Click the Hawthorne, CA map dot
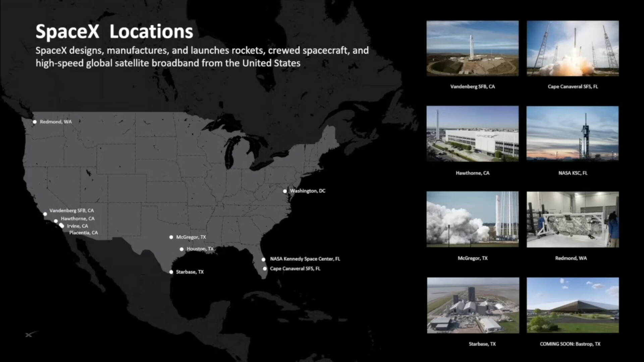Viewport: 644px width, 362px height. coord(56,221)
